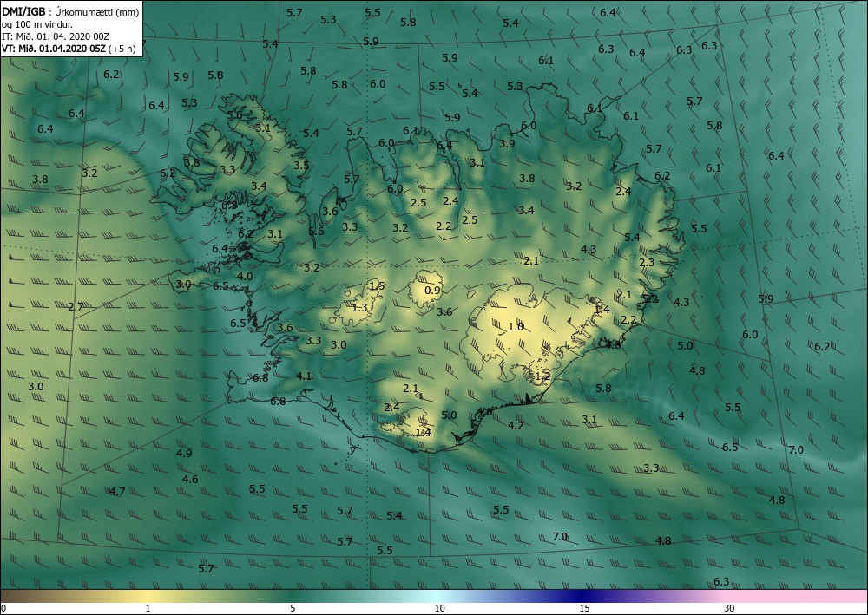Click the color scale label '5'
The width and height of the screenshot is (868, 615).
[293, 609]
